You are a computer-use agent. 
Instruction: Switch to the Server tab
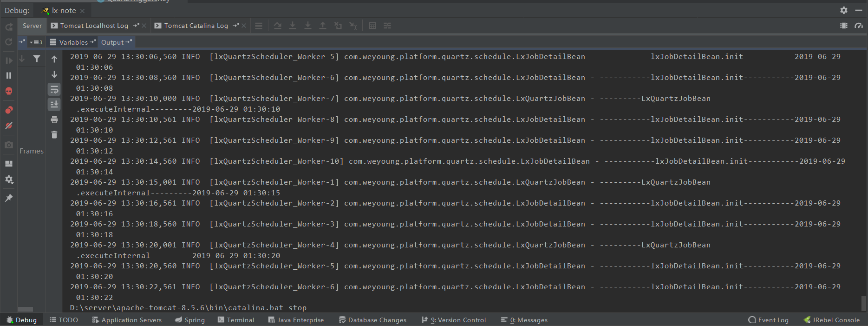pyautogui.click(x=32, y=26)
